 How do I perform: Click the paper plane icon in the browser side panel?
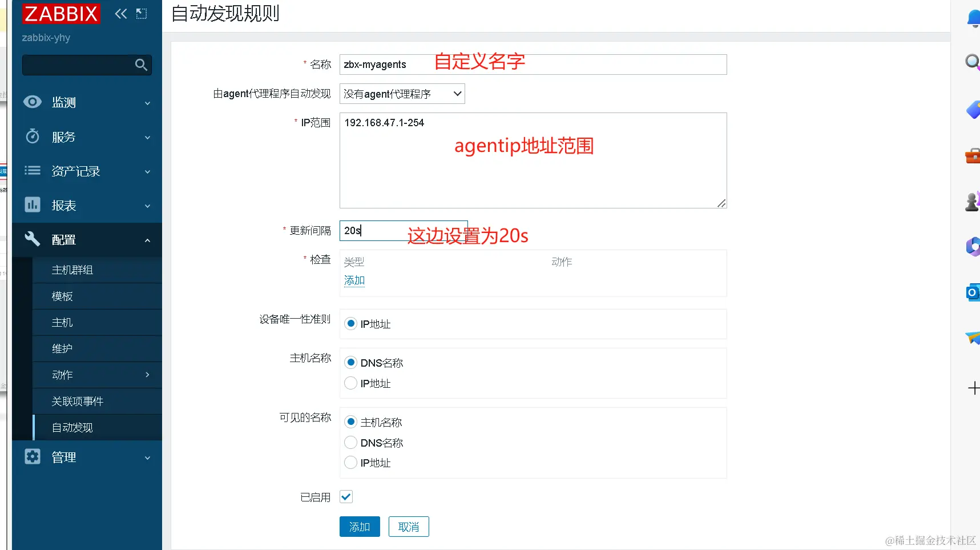(x=973, y=338)
